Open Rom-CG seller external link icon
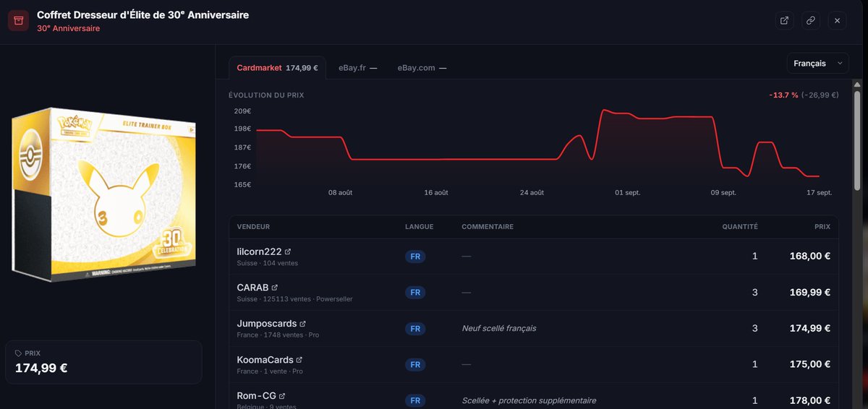This screenshot has width=868, height=409. 282,396
